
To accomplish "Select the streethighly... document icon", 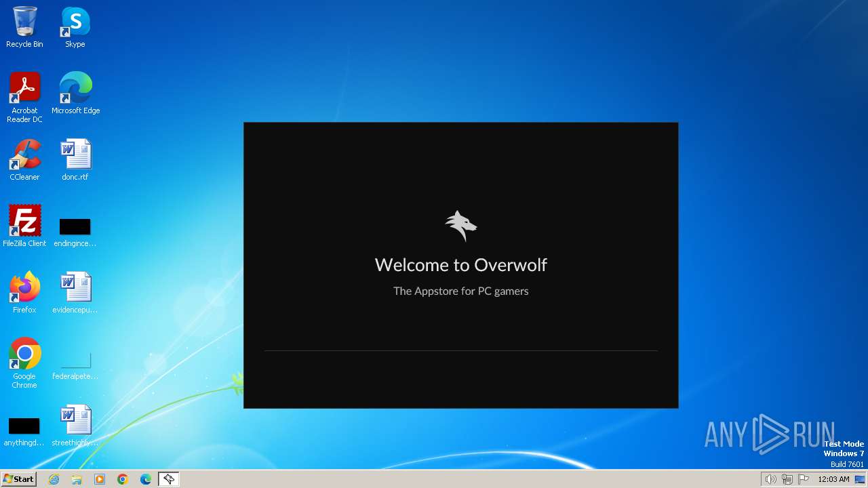I will click(x=75, y=426).
